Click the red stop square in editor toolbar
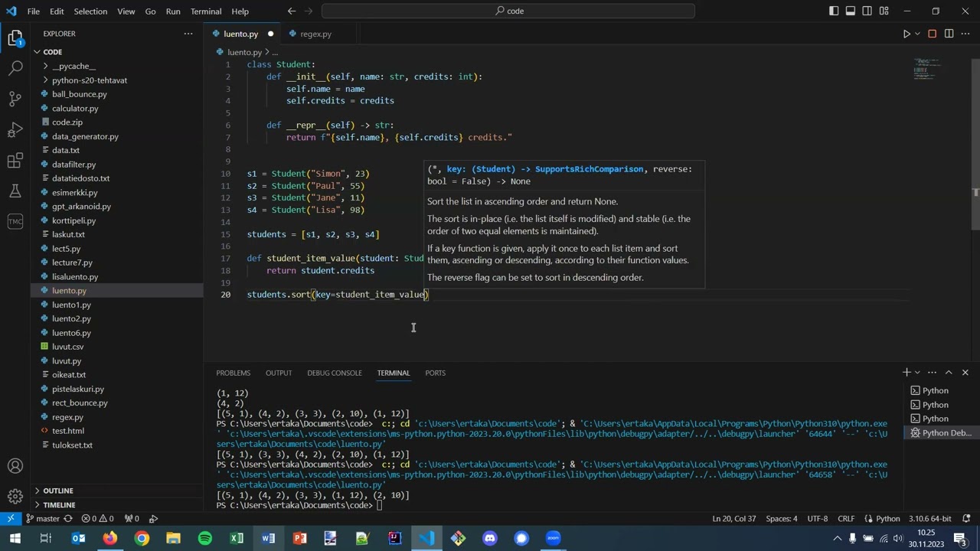 pos(932,34)
